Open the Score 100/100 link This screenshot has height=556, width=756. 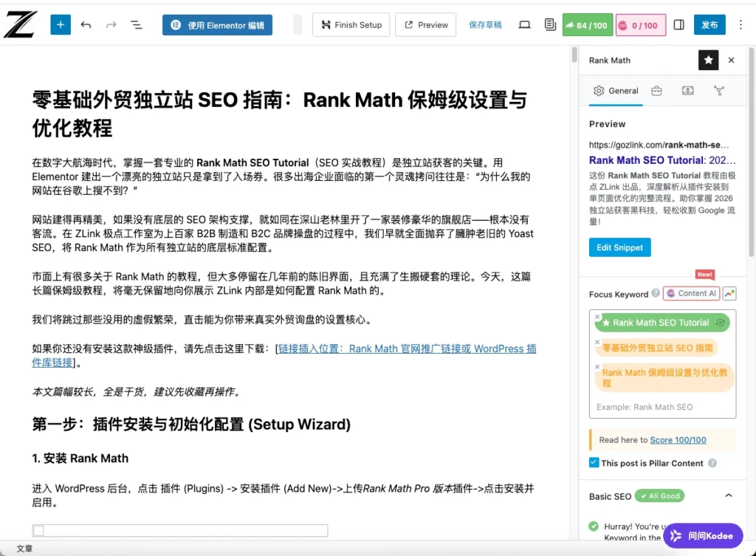(x=678, y=440)
